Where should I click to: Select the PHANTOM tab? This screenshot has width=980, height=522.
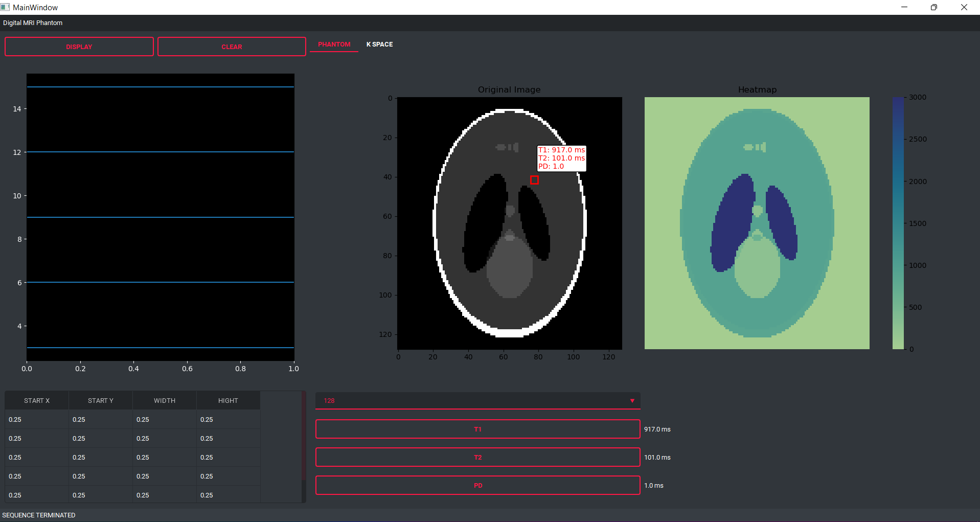coord(334,44)
